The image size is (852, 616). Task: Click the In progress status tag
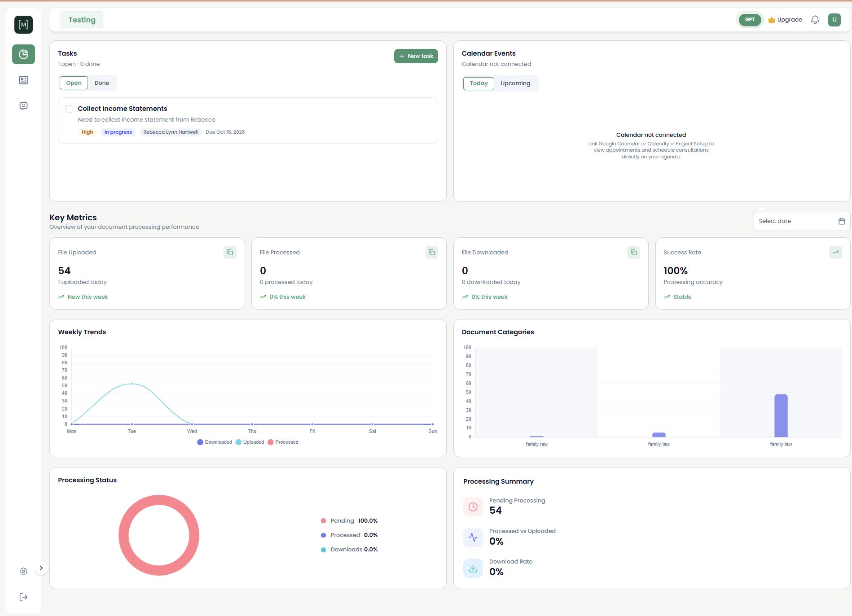(118, 132)
